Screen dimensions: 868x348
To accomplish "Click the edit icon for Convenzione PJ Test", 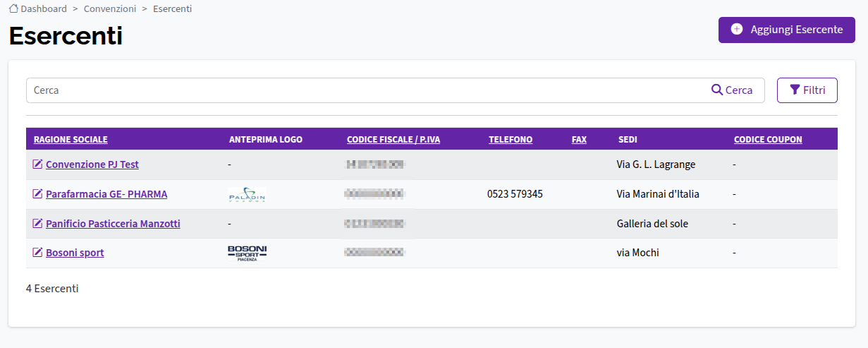I will coord(37,164).
